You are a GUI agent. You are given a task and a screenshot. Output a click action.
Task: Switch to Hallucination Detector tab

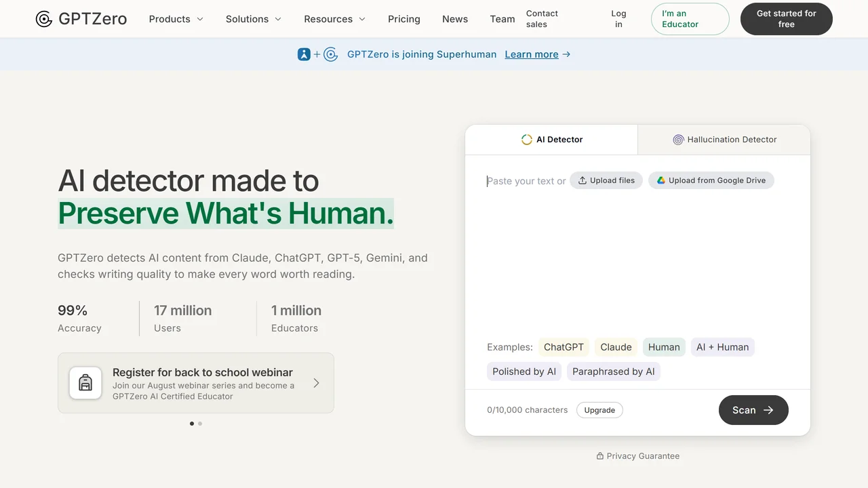point(724,140)
